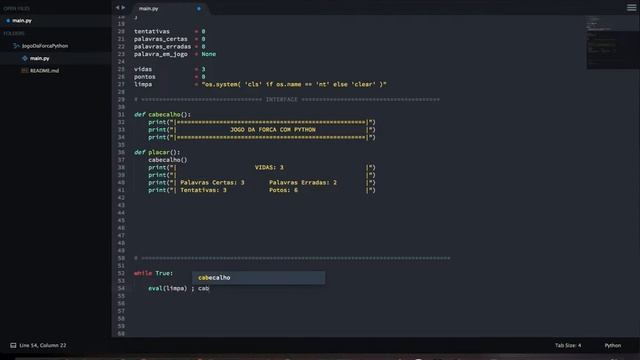Place cursor on the def cabecalho() line

click(162, 115)
